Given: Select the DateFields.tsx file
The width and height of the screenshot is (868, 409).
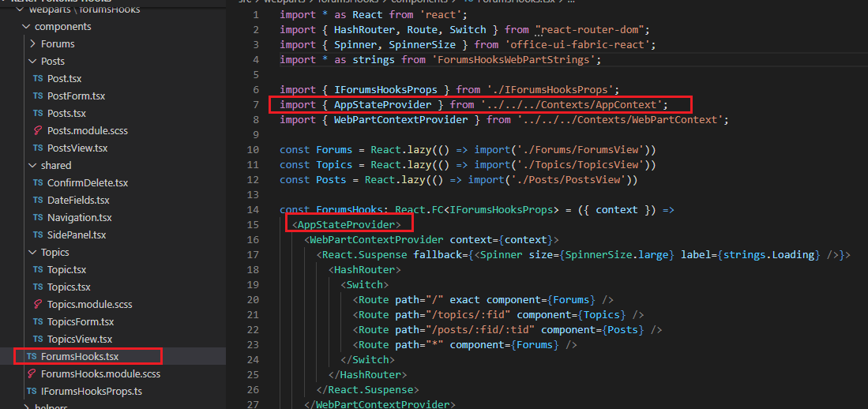Looking at the screenshot, I should (x=78, y=200).
